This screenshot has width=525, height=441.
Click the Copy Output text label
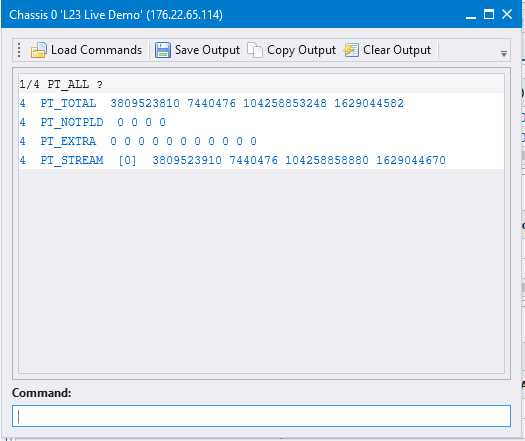301,50
